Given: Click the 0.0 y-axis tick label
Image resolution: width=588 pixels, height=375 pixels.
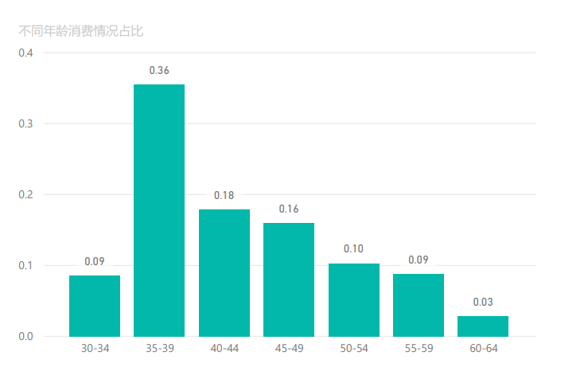Looking at the screenshot, I should pos(26,337).
